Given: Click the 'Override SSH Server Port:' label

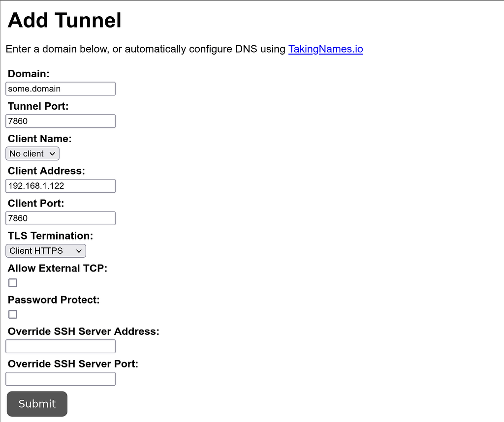Looking at the screenshot, I should pyautogui.click(x=73, y=364).
